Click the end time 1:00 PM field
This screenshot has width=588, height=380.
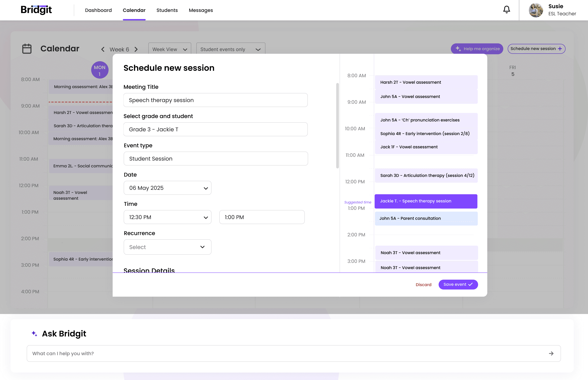click(262, 217)
